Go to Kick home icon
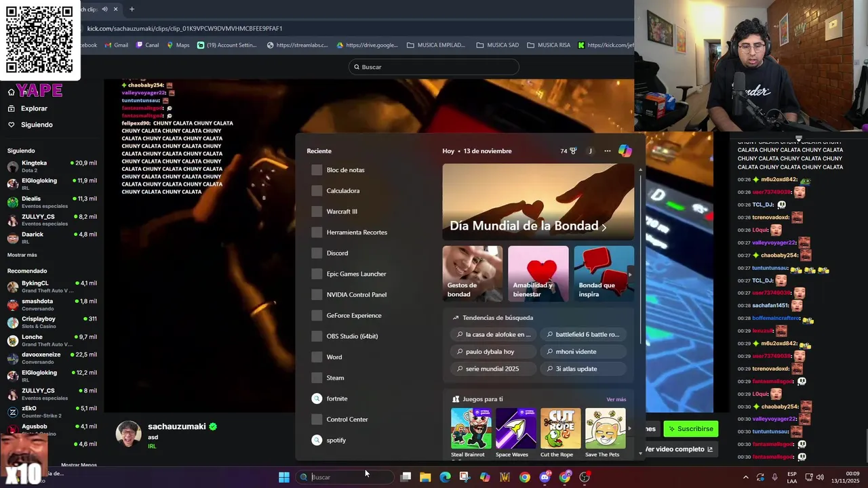The width and height of the screenshot is (868, 488). (11, 91)
